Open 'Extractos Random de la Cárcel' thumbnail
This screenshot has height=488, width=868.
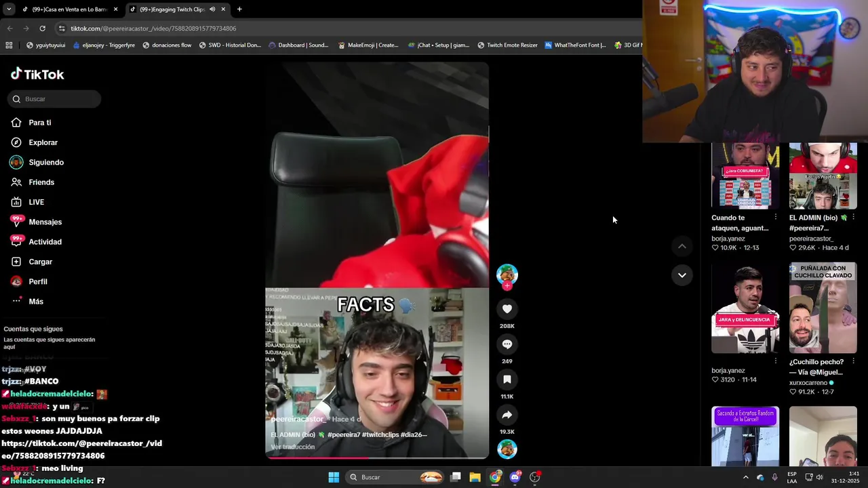[x=745, y=436]
